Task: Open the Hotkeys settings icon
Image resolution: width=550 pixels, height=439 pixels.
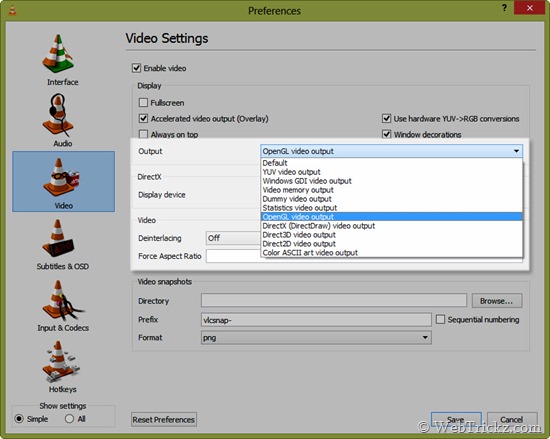Action: click(x=60, y=362)
